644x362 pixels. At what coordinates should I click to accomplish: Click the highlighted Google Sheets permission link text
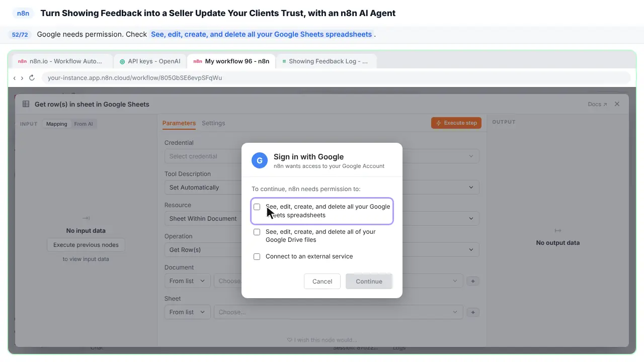[x=262, y=34]
